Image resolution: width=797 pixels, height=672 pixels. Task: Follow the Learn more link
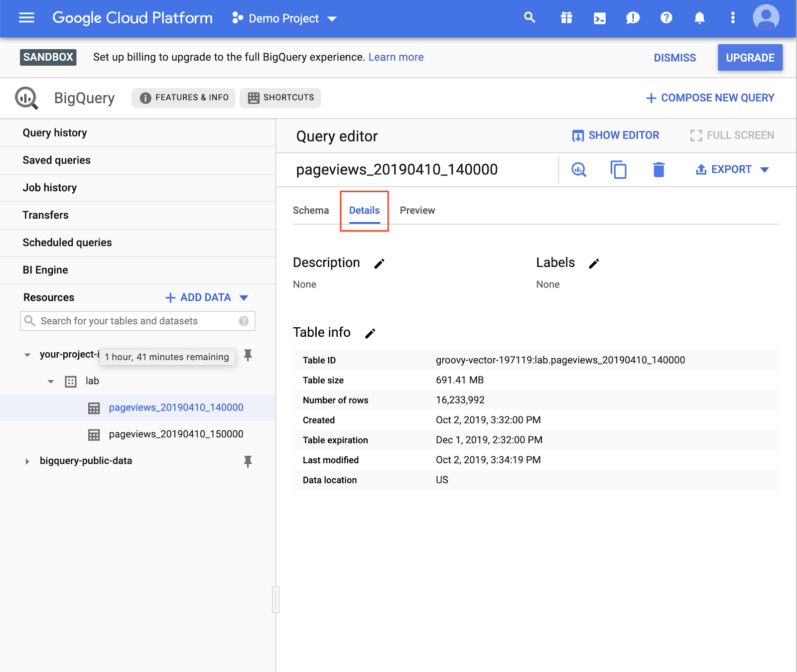396,57
